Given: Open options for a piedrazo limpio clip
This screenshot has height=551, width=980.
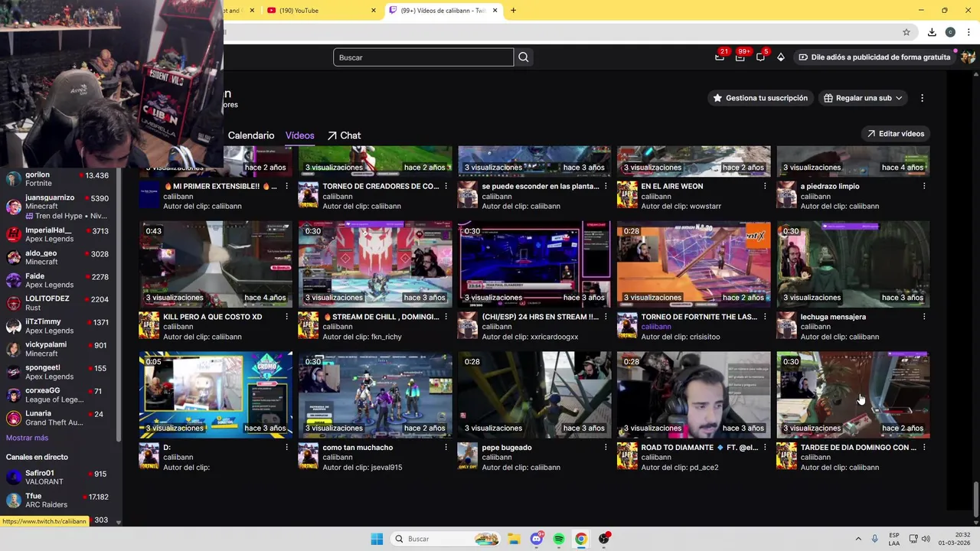Looking at the screenshot, I should coord(924,186).
